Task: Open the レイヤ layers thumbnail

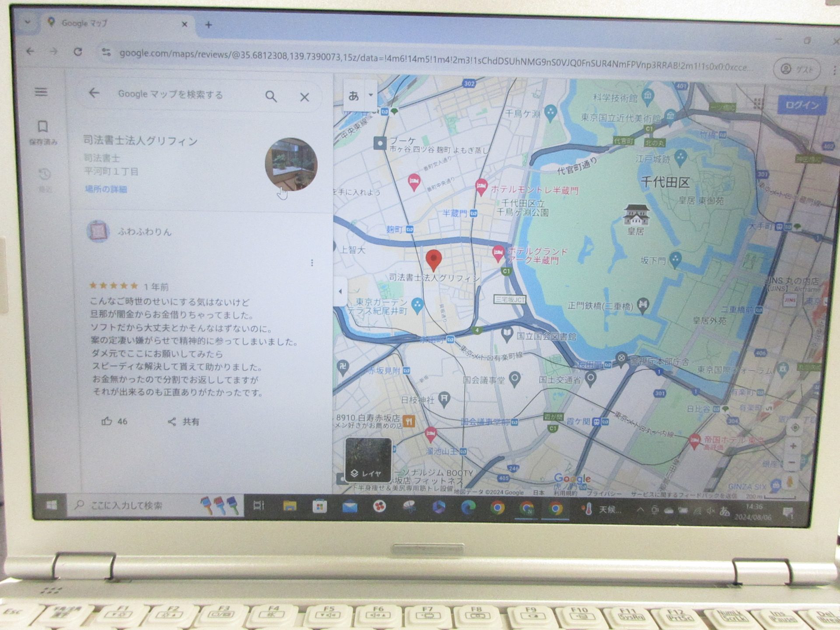Action: [x=368, y=459]
